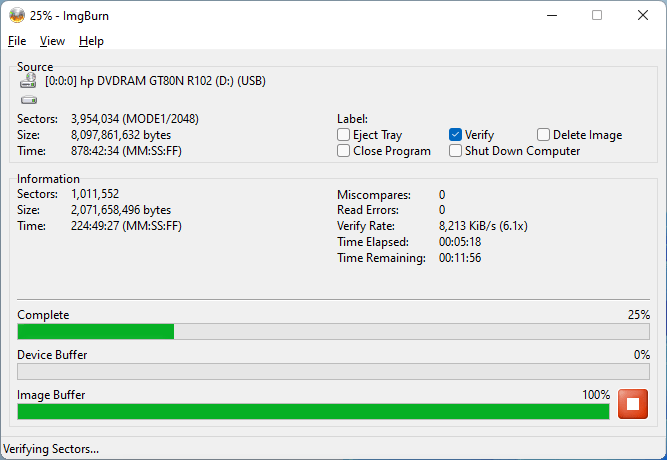Image resolution: width=667 pixels, height=460 pixels.
Task: Click the Time Elapsed value 00:05:18
Action: tap(460, 242)
